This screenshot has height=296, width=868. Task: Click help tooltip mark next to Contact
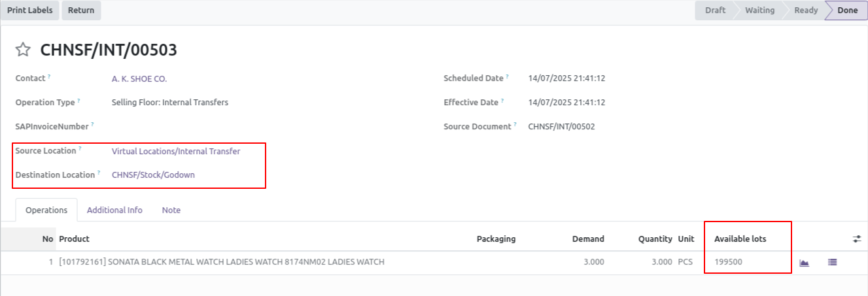pyautogui.click(x=49, y=76)
